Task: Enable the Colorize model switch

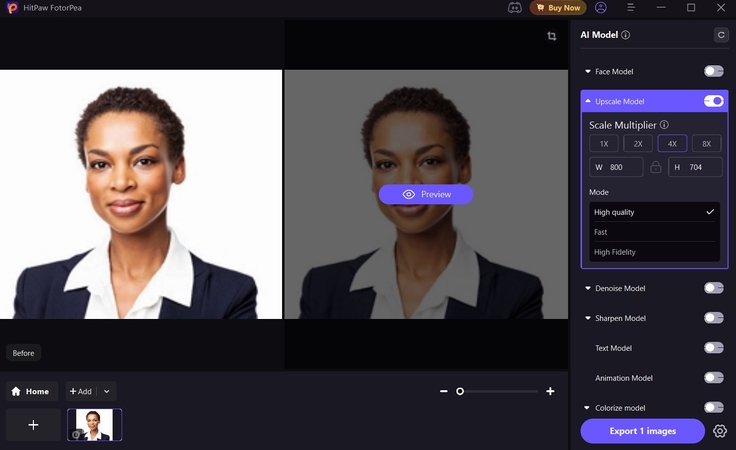Action: point(713,407)
